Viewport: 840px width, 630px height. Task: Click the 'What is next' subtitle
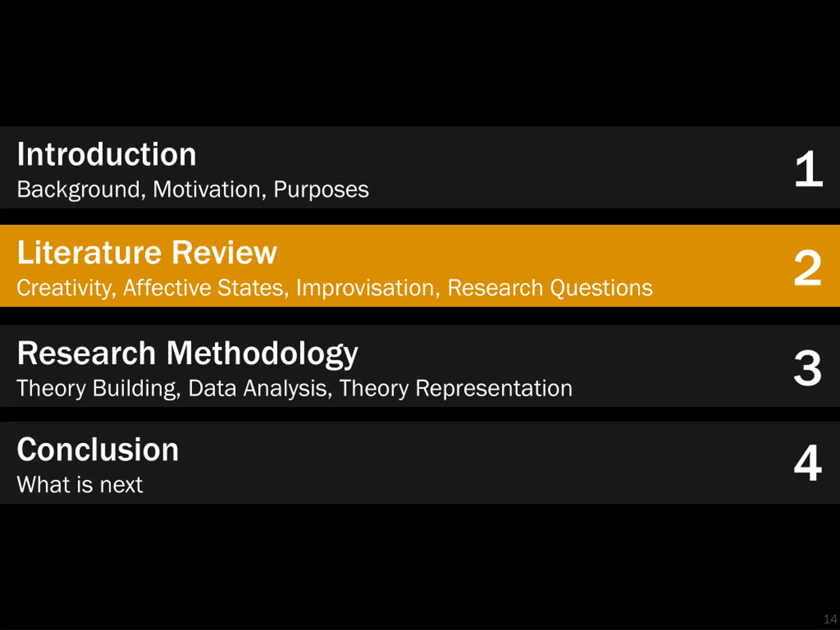(80, 485)
